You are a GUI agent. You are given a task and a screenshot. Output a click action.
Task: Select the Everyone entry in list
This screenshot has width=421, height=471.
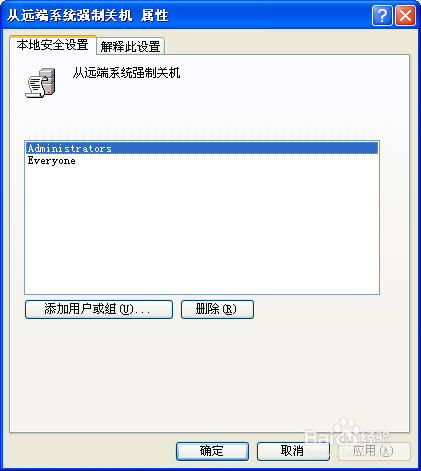coord(52,161)
